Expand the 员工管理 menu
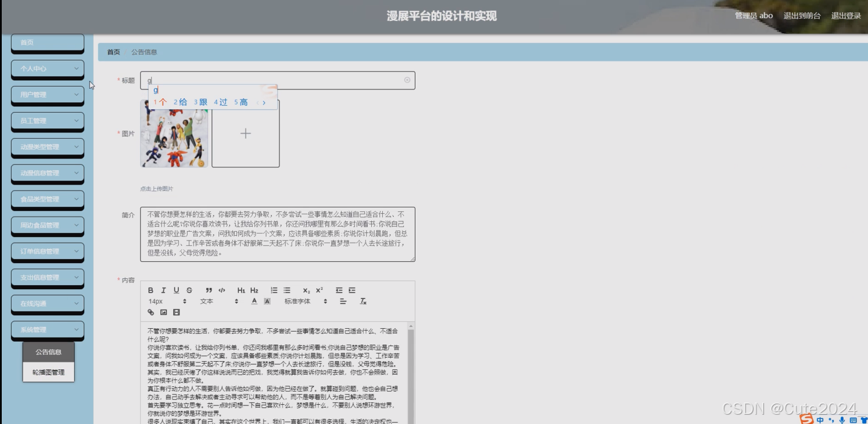 pos(48,121)
